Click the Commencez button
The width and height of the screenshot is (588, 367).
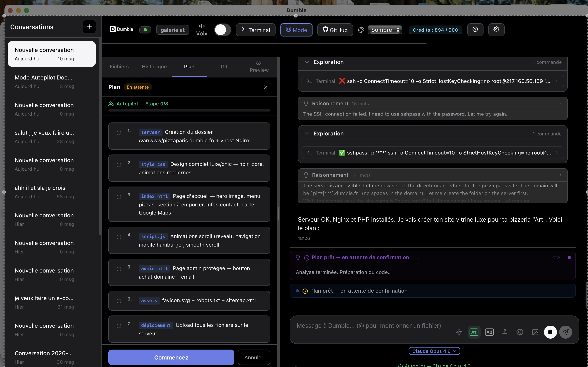pyautogui.click(x=171, y=357)
